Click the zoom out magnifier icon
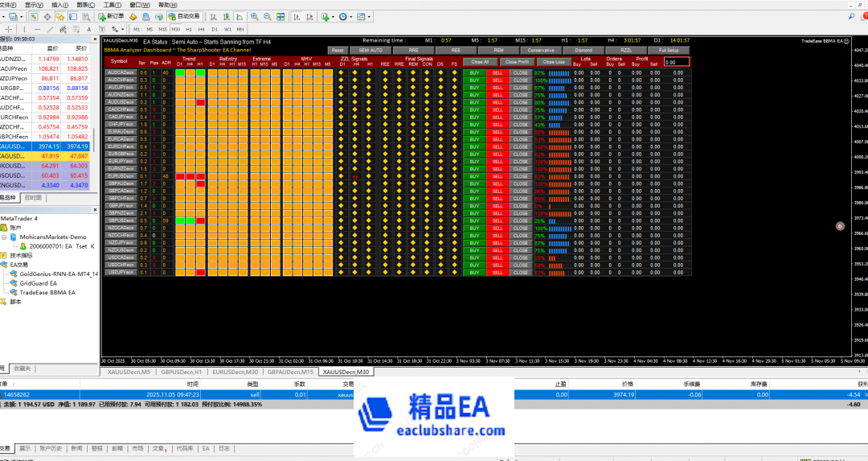This screenshot has width=868, height=461. (267, 16)
